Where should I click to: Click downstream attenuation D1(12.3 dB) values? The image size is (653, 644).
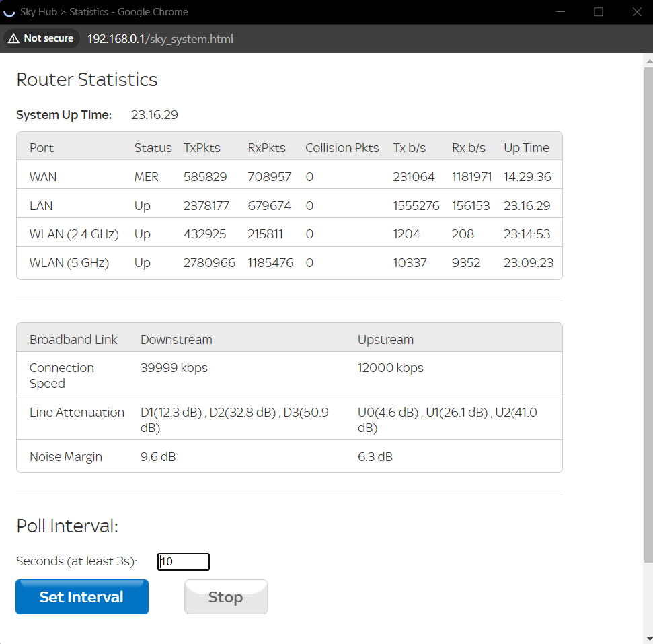(235, 420)
